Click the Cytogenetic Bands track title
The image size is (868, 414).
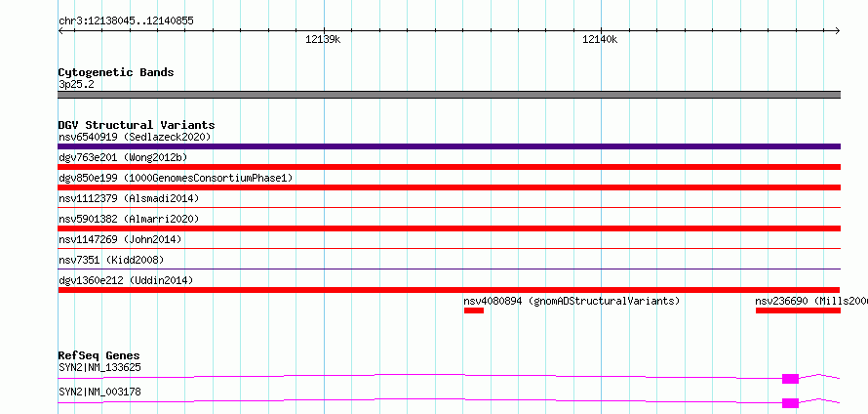click(x=116, y=72)
